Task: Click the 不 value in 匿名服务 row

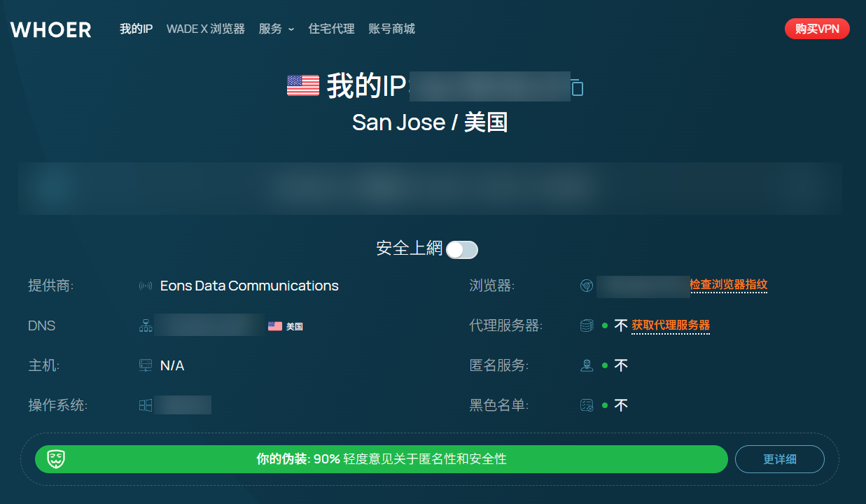Action: pyautogui.click(x=621, y=365)
